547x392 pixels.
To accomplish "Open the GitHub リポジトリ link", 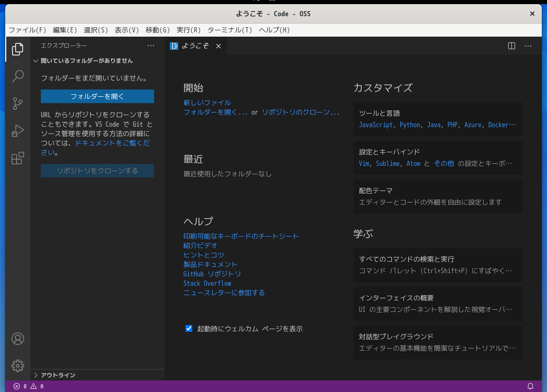I will (x=212, y=274).
